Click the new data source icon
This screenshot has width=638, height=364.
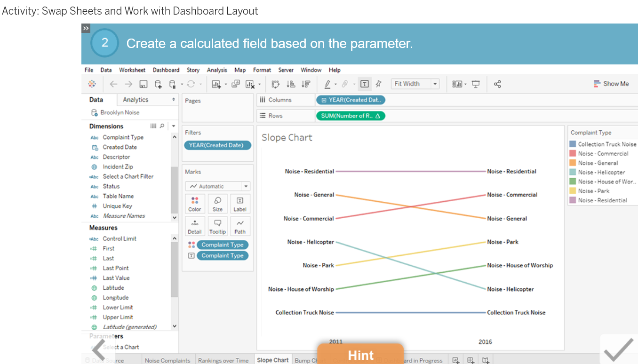[x=159, y=84]
